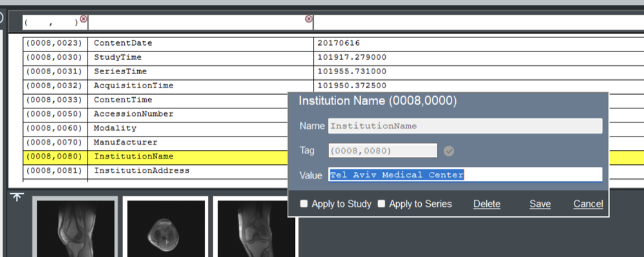Click value 101950.372500
This screenshot has width=644, height=257.
[352, 86]
